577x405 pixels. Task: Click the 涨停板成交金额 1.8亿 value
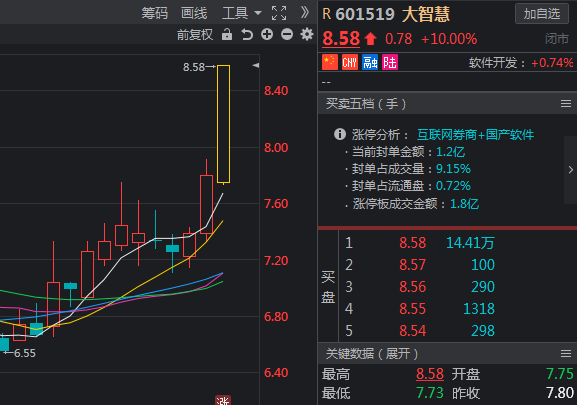click(465, 204)
